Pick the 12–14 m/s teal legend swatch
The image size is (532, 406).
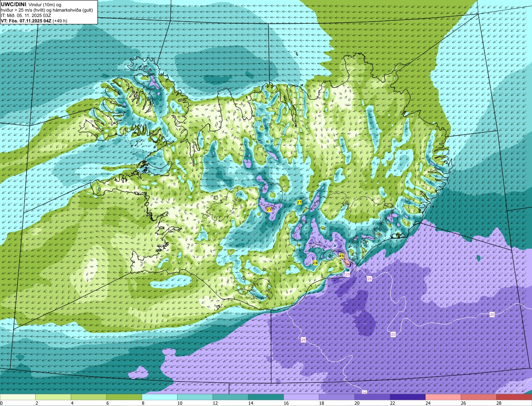[x=231, y=397]
